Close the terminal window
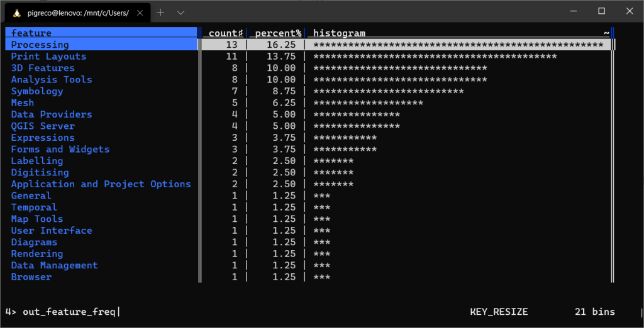644x328 pixels. (x=630, y=11)
